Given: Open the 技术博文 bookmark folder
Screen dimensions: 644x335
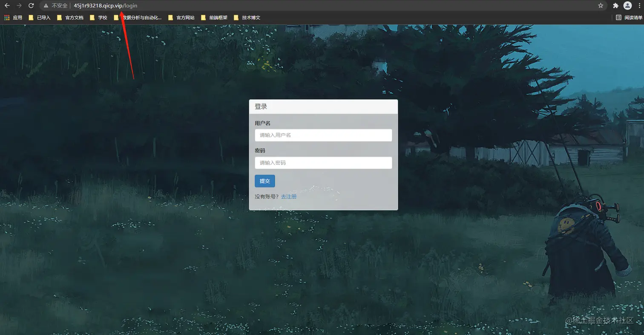Looking at the screenshot, I should pos(247,17).
